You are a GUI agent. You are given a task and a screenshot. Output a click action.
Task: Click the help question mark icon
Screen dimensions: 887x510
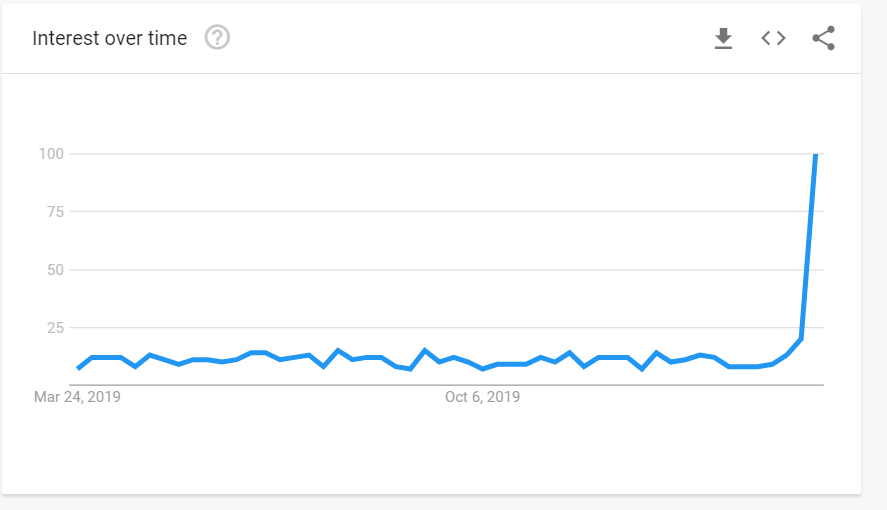217,38
